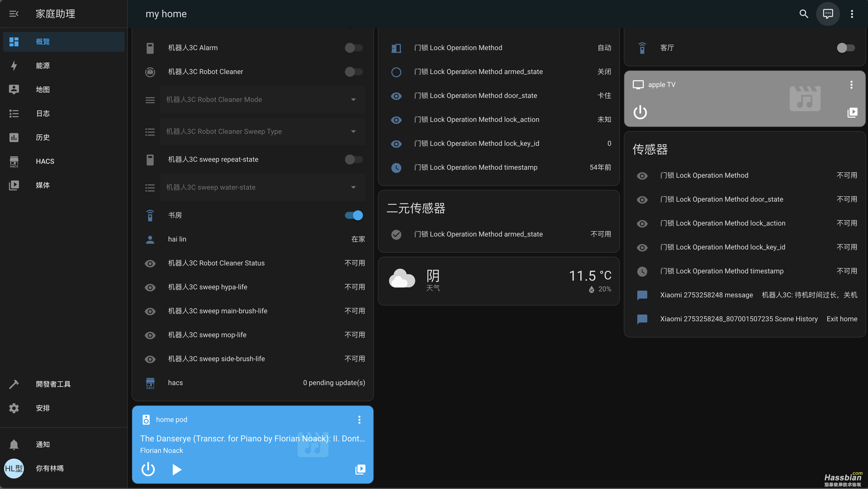The width and height of the screenshot is (868, 489).
Task: Turn off the 书房 switch
Action: (353, 215)
